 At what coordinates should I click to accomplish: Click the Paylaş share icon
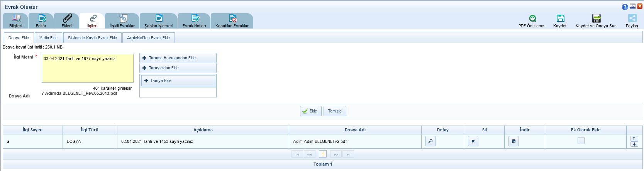click(632, 18)
